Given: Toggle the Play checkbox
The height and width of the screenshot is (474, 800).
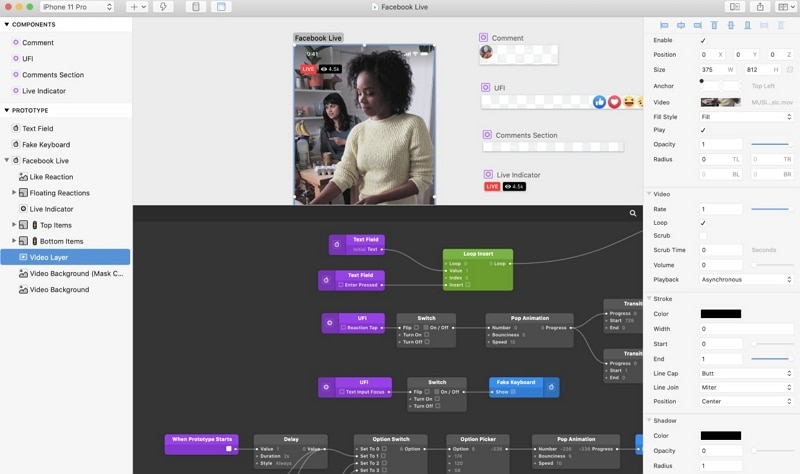Looking at the screenshot, I should [703, 130].
